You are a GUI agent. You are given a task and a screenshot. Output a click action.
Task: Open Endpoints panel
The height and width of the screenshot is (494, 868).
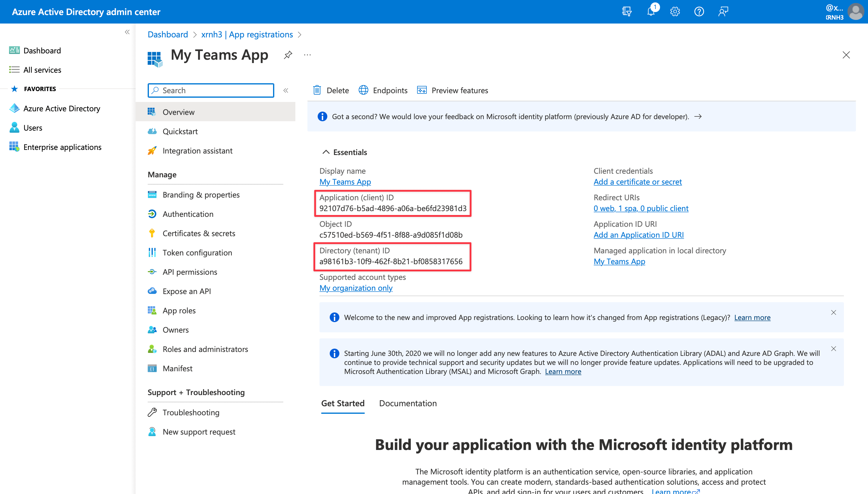(383, 90)
